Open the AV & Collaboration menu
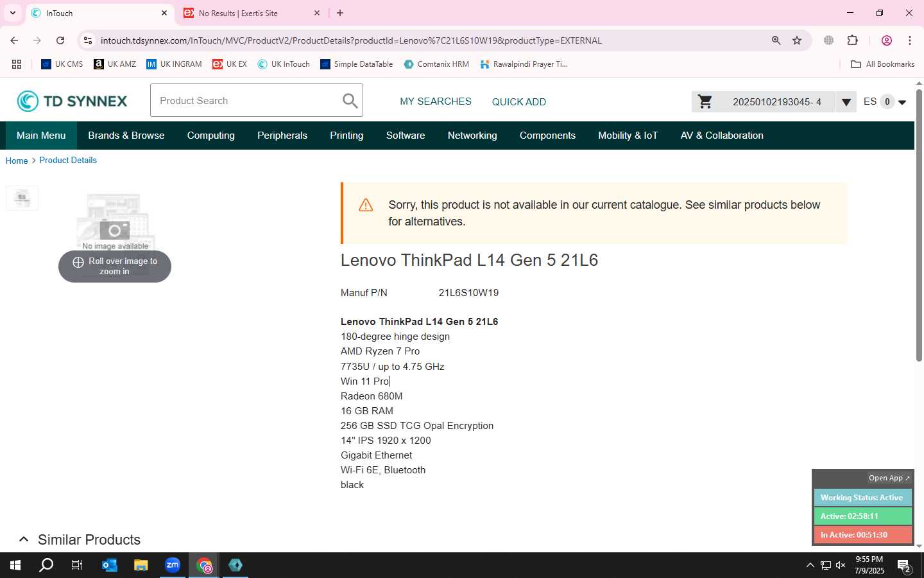The image size is (924, 578). click(x=722, y=136)
